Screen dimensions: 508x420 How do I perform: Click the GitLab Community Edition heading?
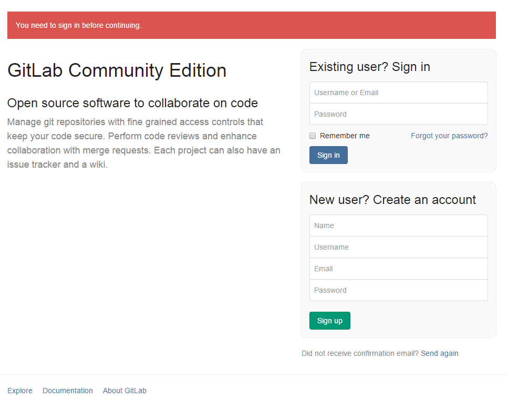[117, 70]
